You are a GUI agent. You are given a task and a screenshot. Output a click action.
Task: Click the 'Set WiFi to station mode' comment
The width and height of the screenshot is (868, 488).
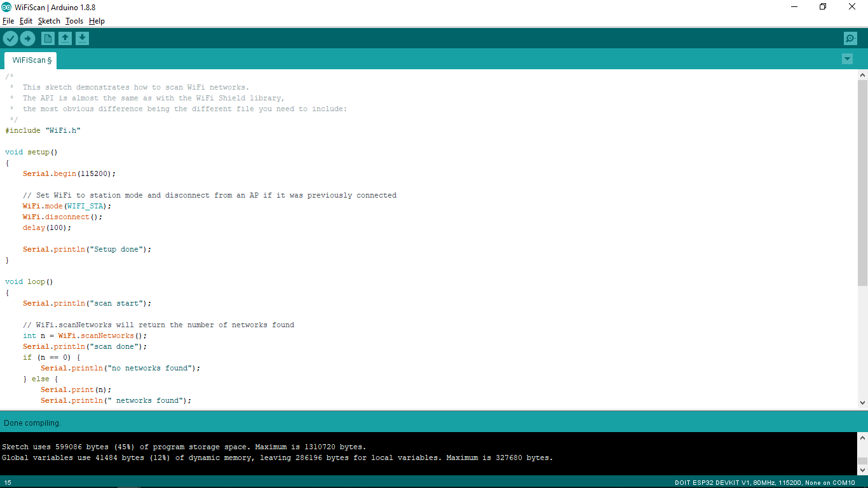point(210,195)
